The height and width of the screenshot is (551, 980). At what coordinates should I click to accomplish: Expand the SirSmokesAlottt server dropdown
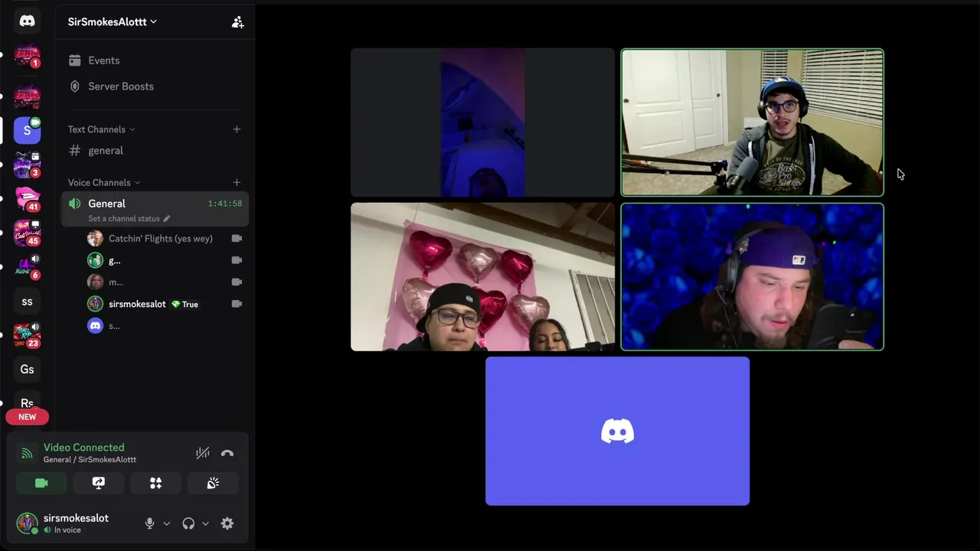[113, 21]
